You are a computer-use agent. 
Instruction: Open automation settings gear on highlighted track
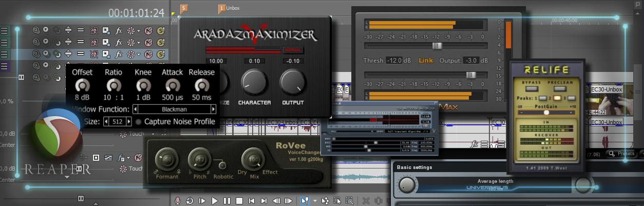(131, 53)
